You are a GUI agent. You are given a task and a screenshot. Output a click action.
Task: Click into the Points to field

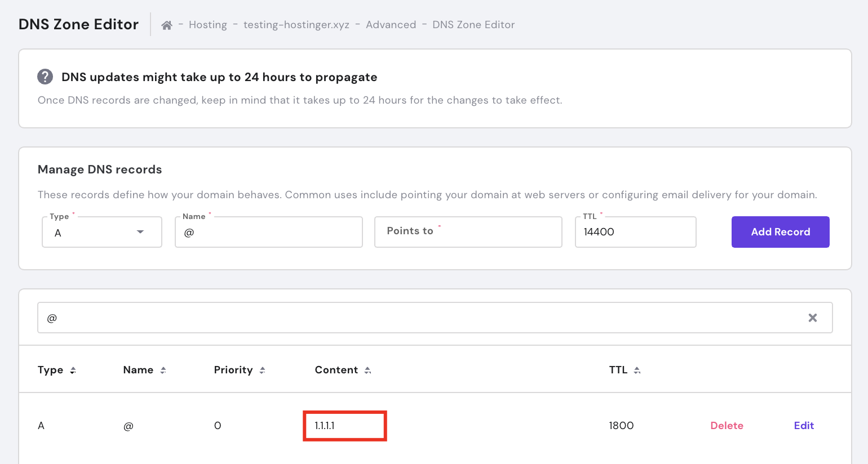point(468,232)
